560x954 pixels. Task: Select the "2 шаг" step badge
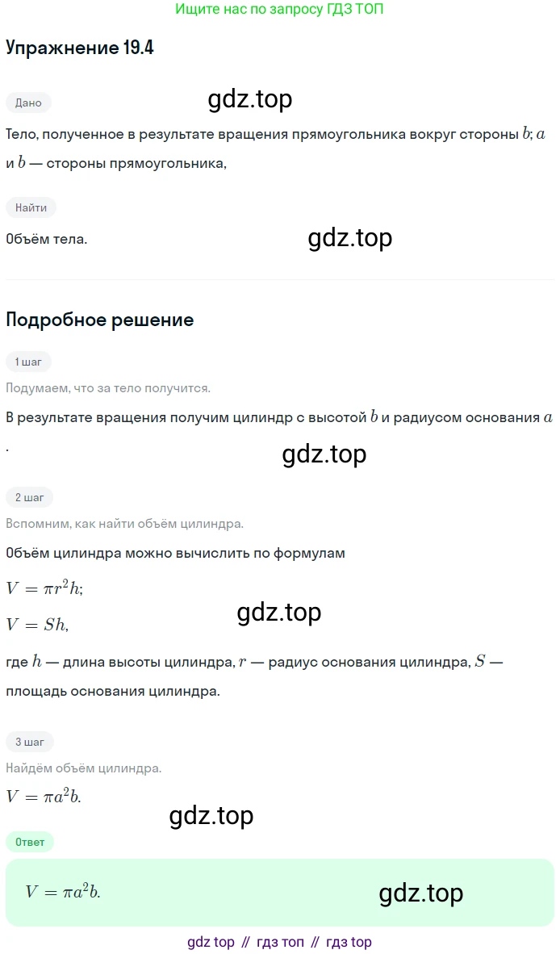(x=29, y=497)
